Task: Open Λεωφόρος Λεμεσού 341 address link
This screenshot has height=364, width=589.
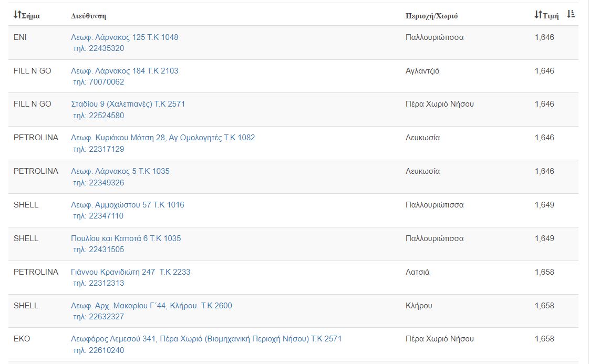Action: pos(206,339)
